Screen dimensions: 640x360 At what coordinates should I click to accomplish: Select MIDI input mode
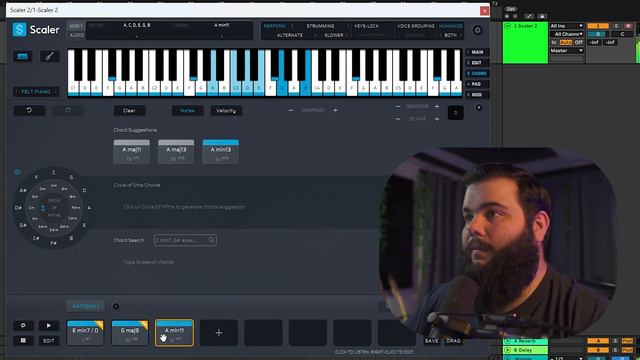[76, 26]
